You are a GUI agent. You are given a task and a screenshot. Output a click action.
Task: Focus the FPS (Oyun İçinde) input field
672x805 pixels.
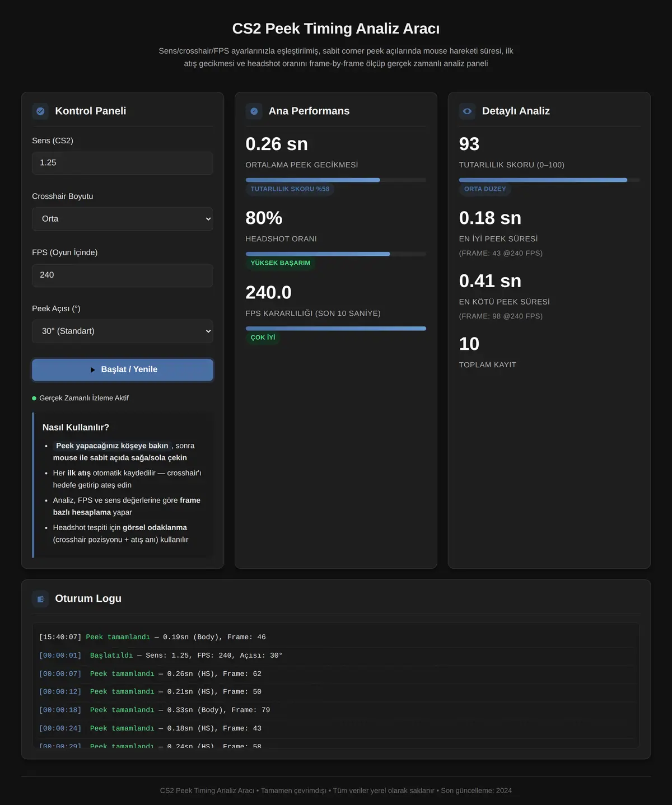pos(123,275)
